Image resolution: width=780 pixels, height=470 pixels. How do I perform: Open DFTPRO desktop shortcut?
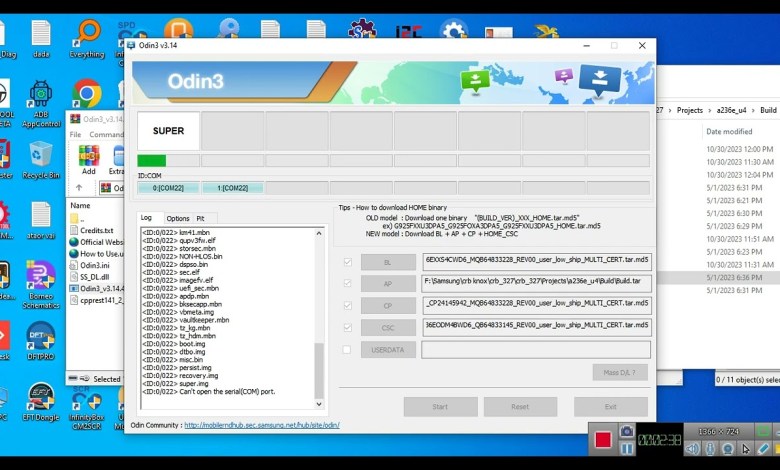(x=41, y=341)
